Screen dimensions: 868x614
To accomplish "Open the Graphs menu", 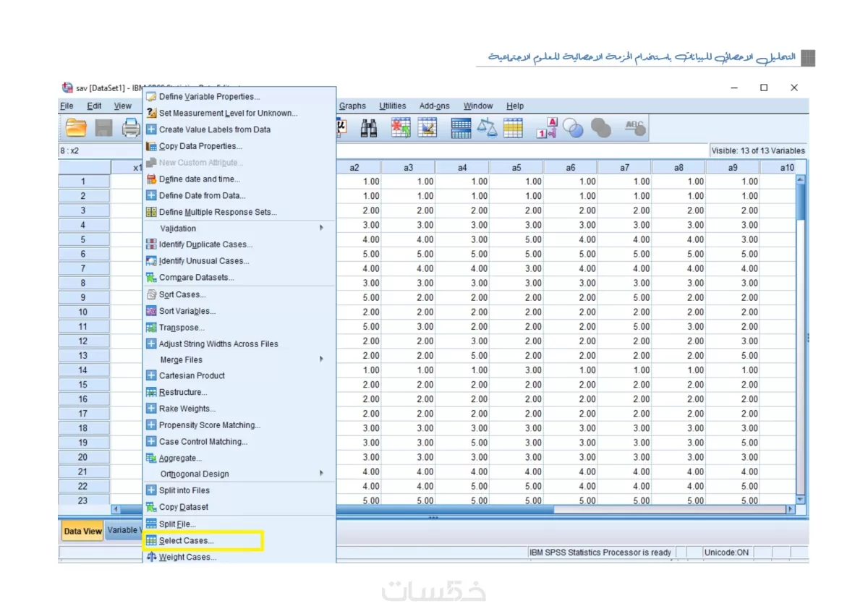I will [x=352, y=106].
